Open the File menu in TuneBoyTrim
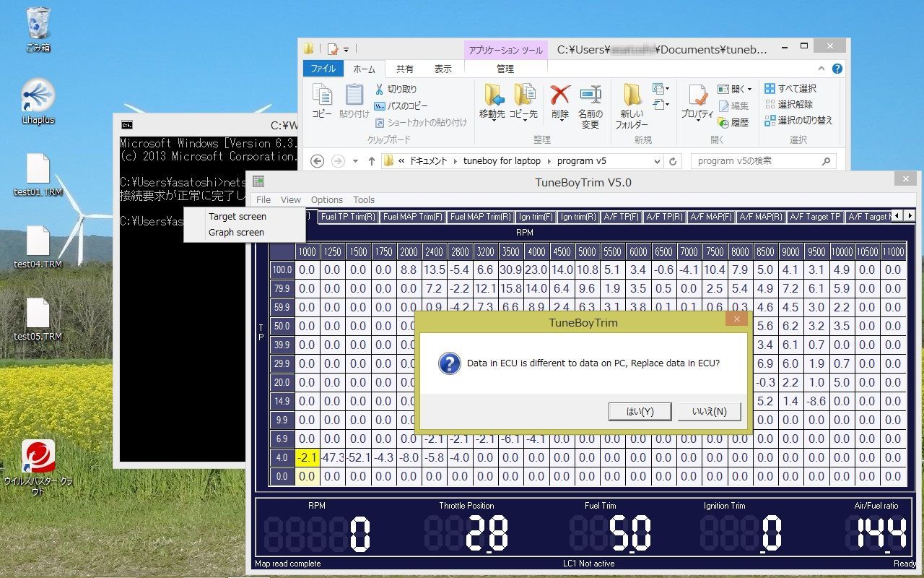Image resolution: width=924 pixels, height=578 pixels. [x=263, y=200]
